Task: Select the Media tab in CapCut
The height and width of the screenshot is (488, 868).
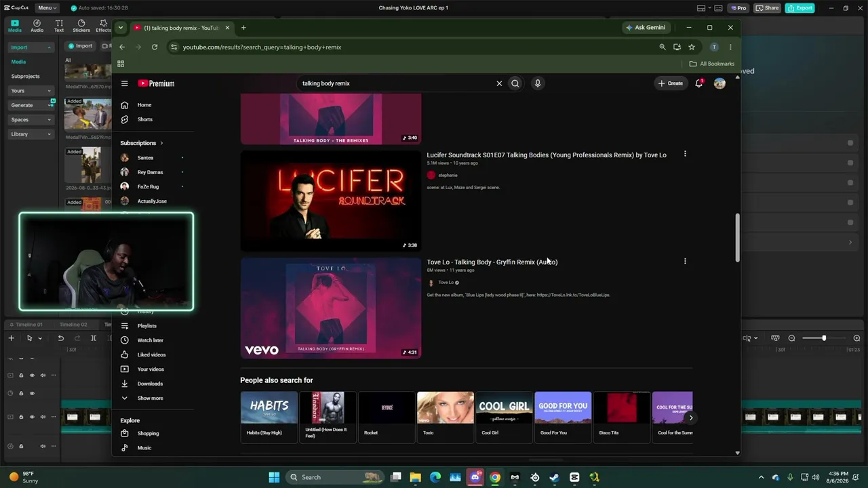Action: [x=14, y=26]
